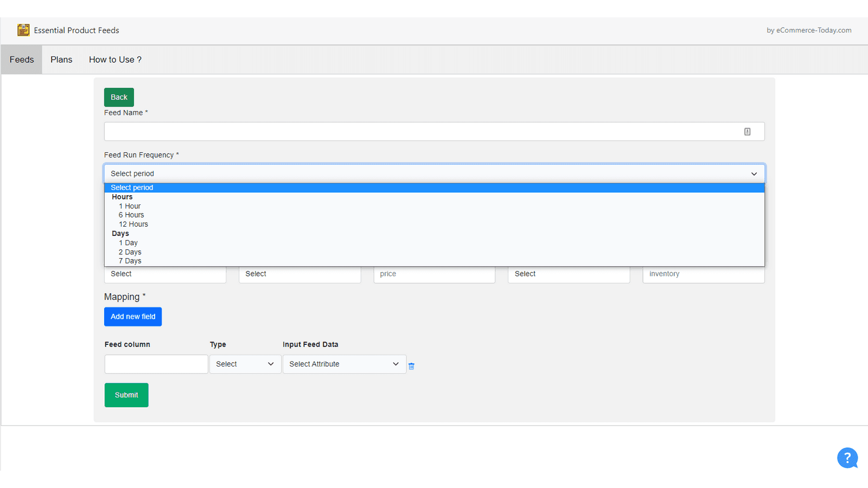
Task: Open the Select Attribute dropdown
Action: (x=344, y=364)
